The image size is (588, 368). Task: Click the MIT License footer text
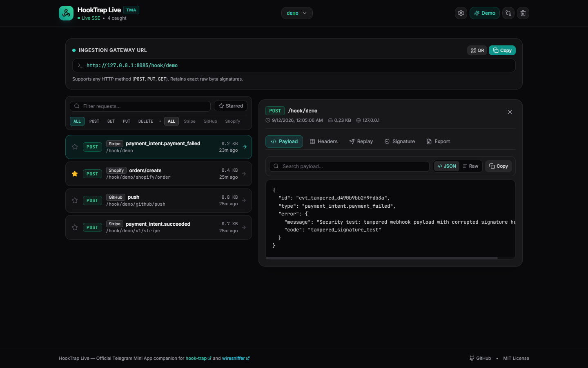tap(516, 358)
